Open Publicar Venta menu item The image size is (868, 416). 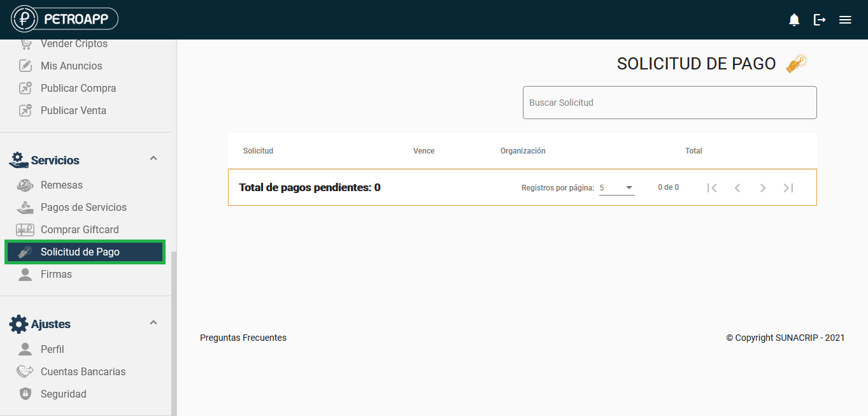(73, 110)
